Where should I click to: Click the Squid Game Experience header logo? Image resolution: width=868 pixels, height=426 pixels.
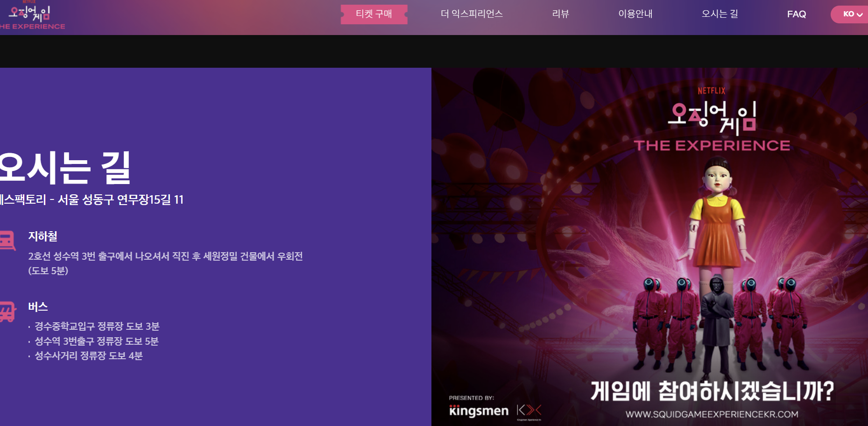[32, 16]
